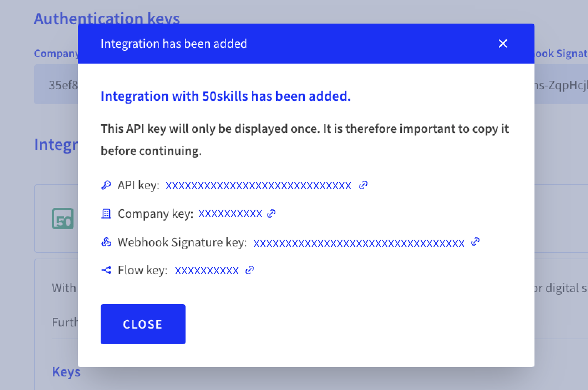
Task: Click the 'Keys' heading on the background page
Action: 66,372
